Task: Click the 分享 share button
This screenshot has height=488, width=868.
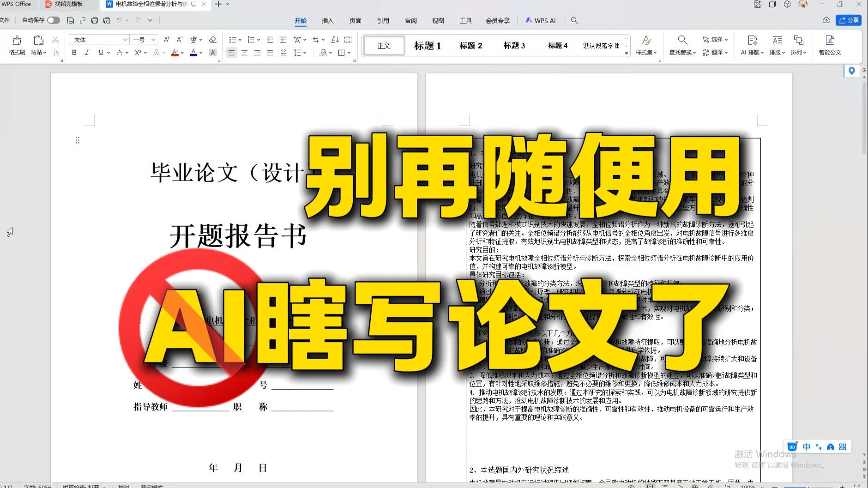Action: click(x=850, y=20)
